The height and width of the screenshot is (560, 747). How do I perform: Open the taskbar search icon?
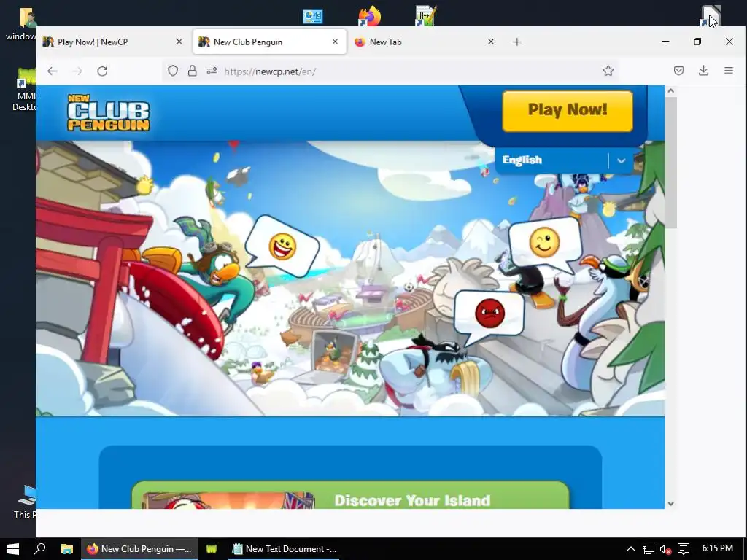click(39, 549)
